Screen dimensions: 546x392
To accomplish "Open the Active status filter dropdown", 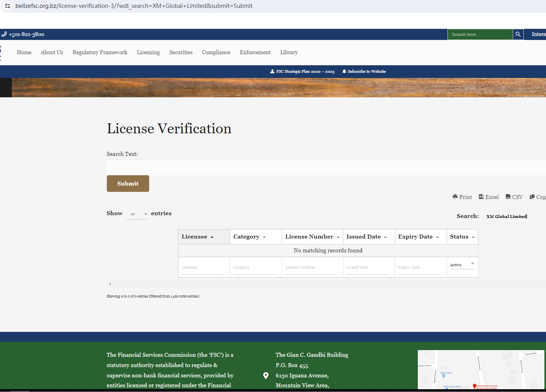I will (462, 265).
